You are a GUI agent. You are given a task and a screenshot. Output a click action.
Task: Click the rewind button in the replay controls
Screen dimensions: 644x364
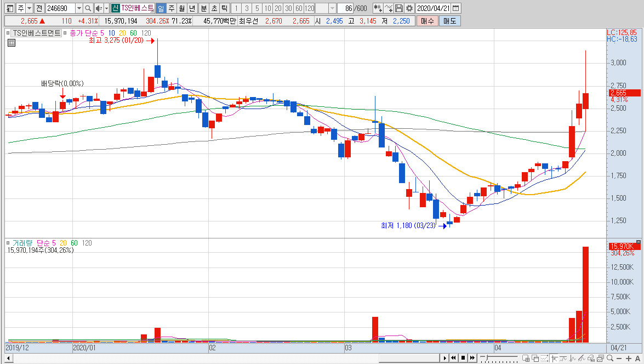point(453,358)
